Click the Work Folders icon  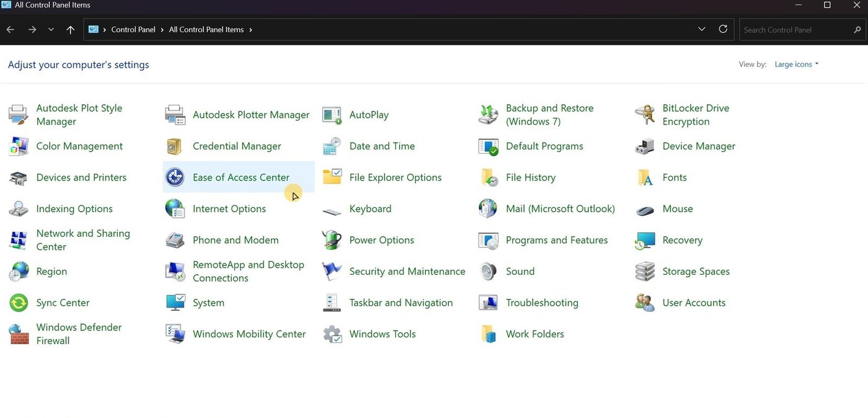[x=489, y=334]
